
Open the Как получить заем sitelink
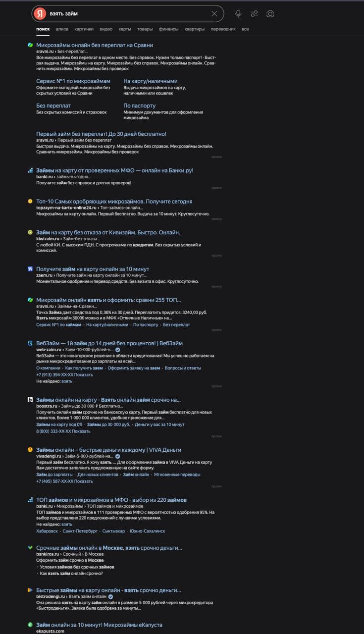click(x=84, y=368)
